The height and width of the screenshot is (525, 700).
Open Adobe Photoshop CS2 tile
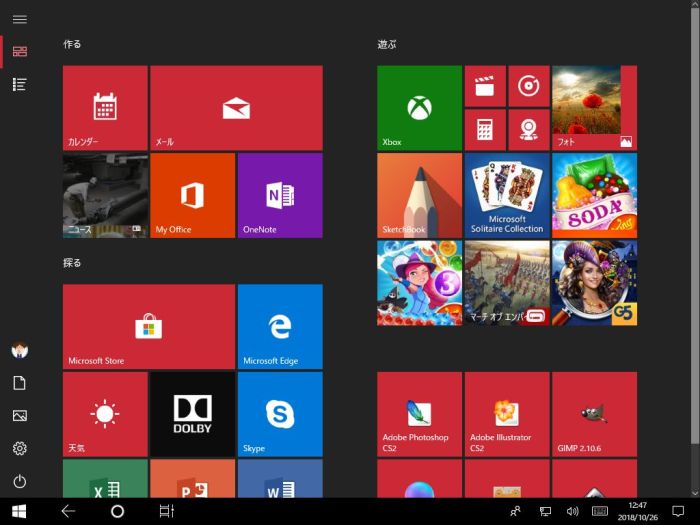click(419, 414)
